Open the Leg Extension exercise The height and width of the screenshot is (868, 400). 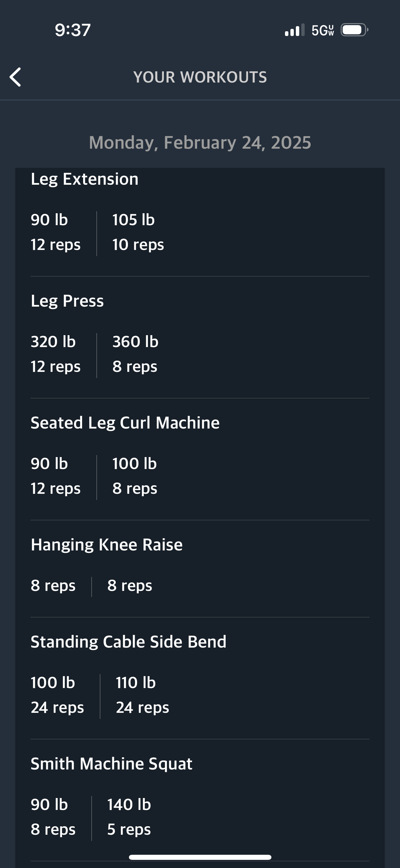point(84,179)
